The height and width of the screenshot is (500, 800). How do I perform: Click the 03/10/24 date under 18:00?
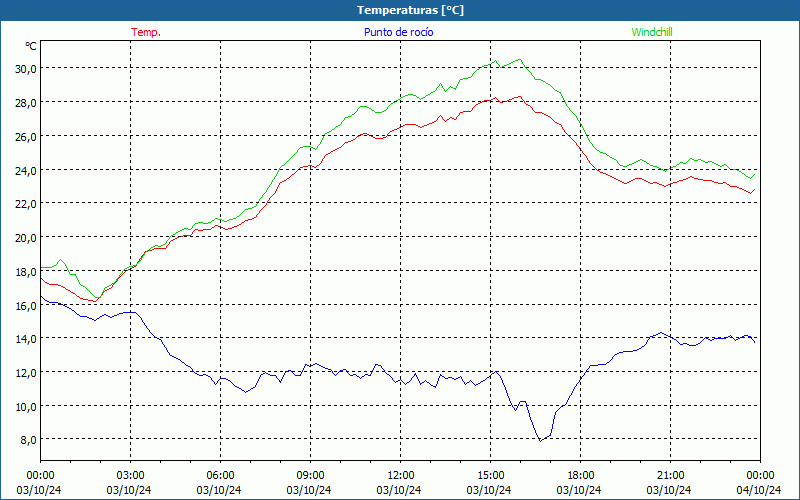579,490
